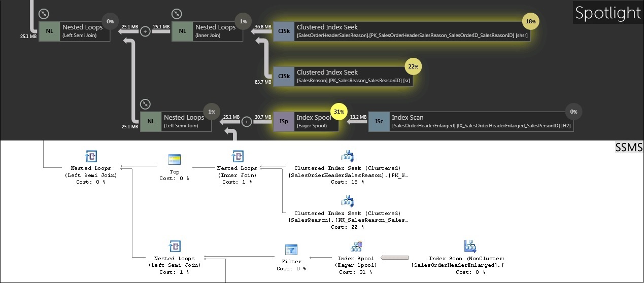Viewport: 644px width, 283px height.
Task: Select SSMS Index Scan (NonClustered) operator icon
Action: click(x=470, y=247)
